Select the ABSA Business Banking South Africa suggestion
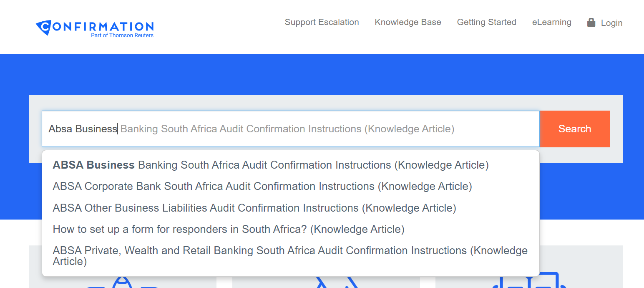 click(271, 165)
